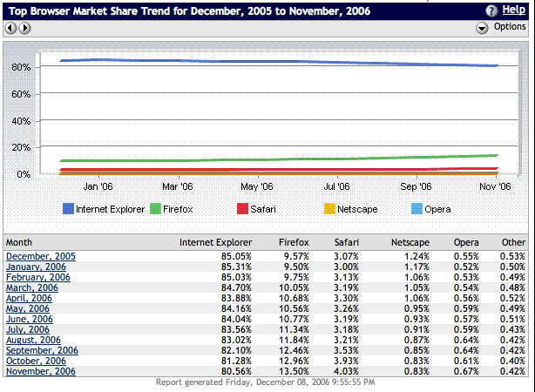
Task: Select the 13.50% Firefox value
Action: tap(294, 372)
